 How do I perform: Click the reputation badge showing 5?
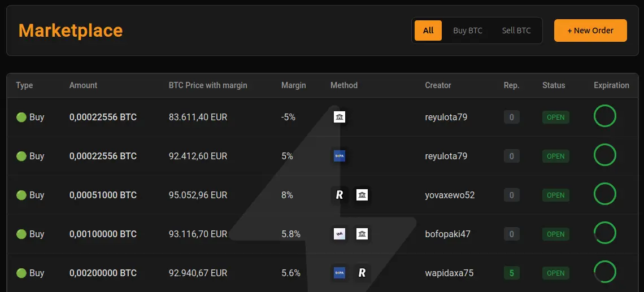click(x=511, y=273)
